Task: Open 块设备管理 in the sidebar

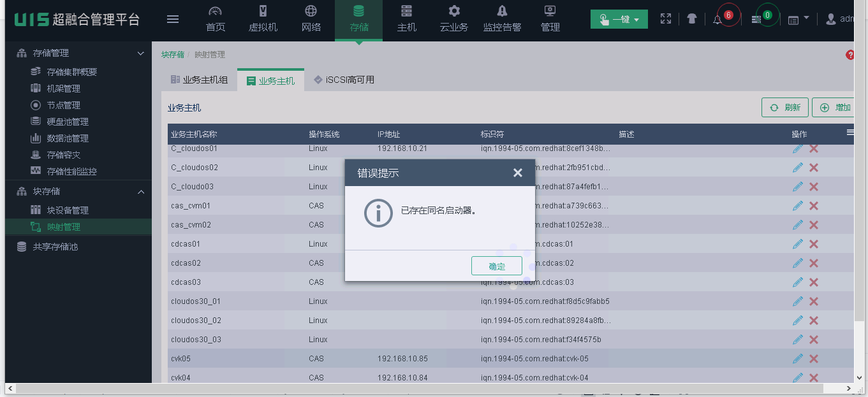Action: (68, 210)
